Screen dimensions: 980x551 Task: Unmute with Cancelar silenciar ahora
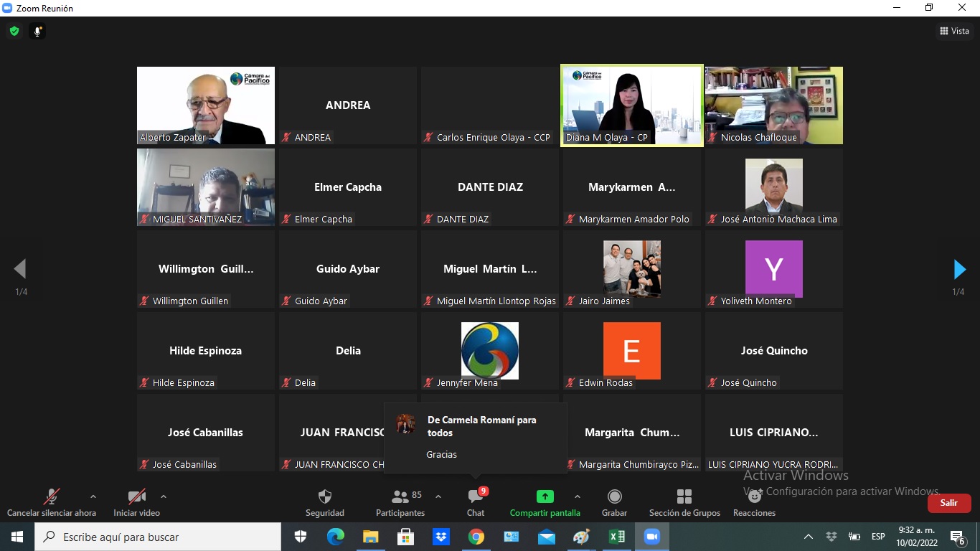pos(52,502)
